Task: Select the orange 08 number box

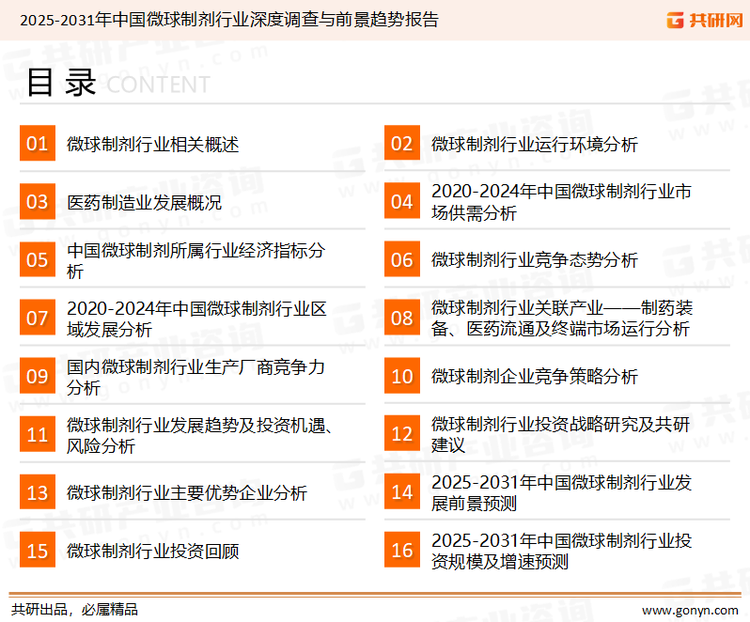Action: click(402, 318)
